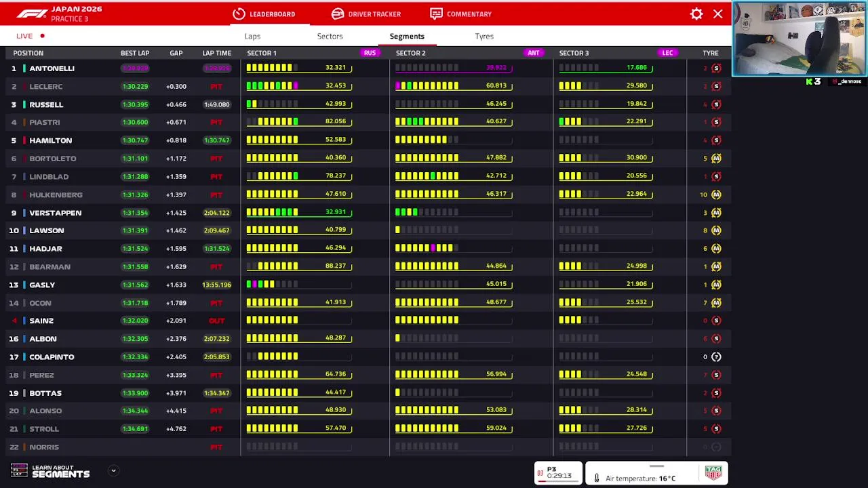Click Stroll's soft tyre icon
868x488 pixels.
pyautogui.click(x=716, y=428)
